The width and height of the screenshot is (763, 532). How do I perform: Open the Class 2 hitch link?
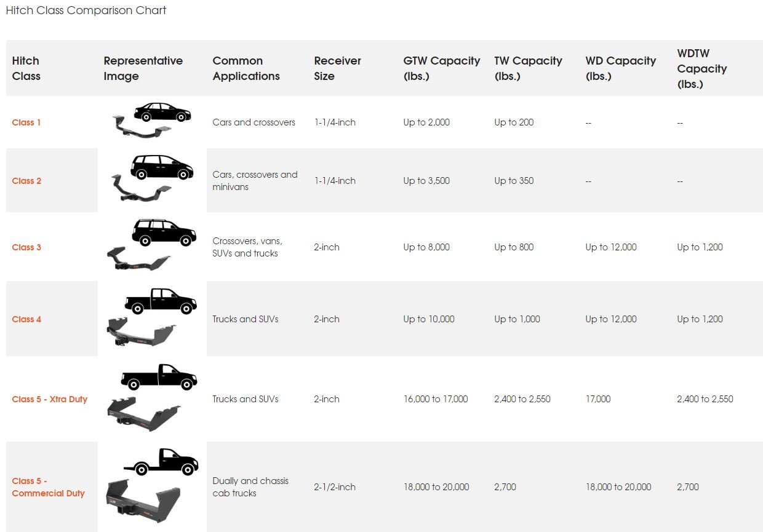[x=26, y=181]
